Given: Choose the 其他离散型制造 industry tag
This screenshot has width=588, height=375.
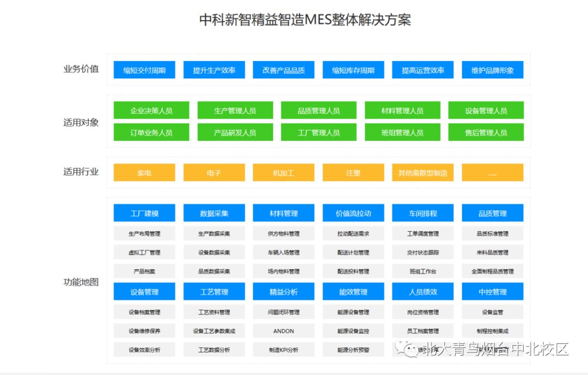Looking at the screenshot, I should click(423, 172).
